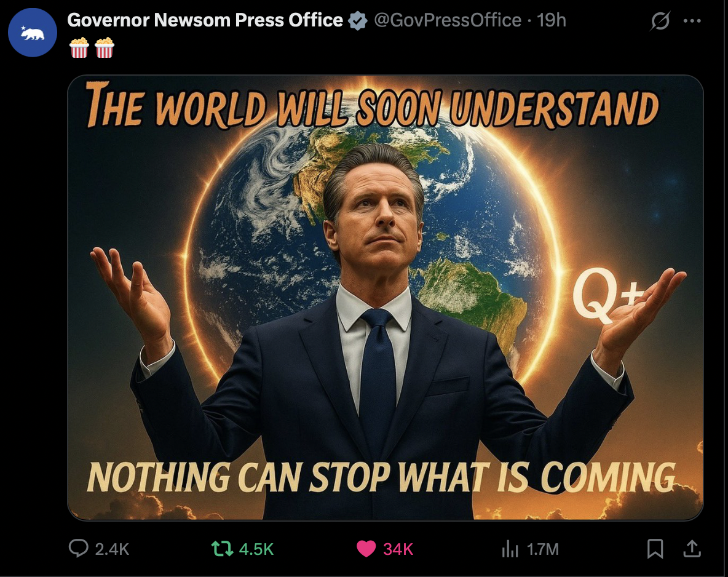Open Governor Newsom Press Office profile name
The width and height of the screenshot is (728, 577).
[x=205, y=20]
